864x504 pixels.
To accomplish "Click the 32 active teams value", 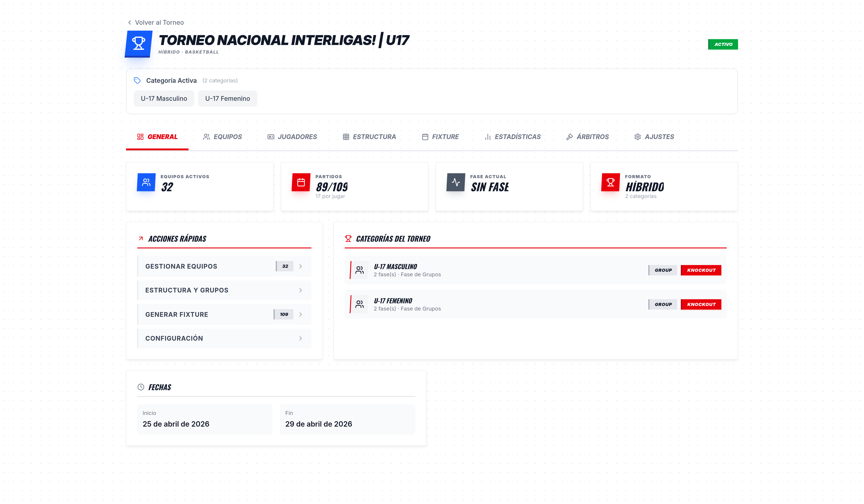I will [167, 187].
